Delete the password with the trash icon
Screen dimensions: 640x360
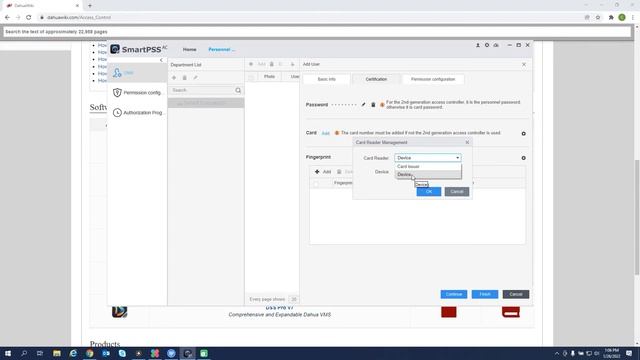pos(373,105)
